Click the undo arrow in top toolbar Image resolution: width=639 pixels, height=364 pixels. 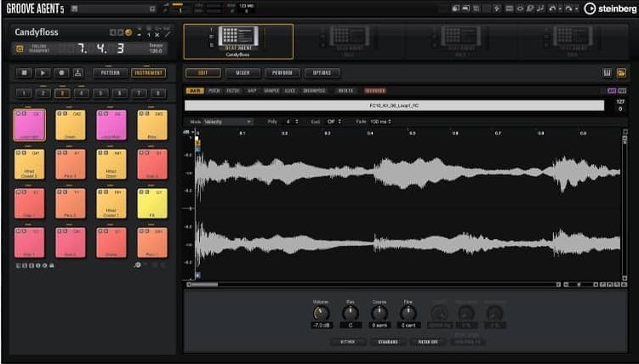[552, 9]
